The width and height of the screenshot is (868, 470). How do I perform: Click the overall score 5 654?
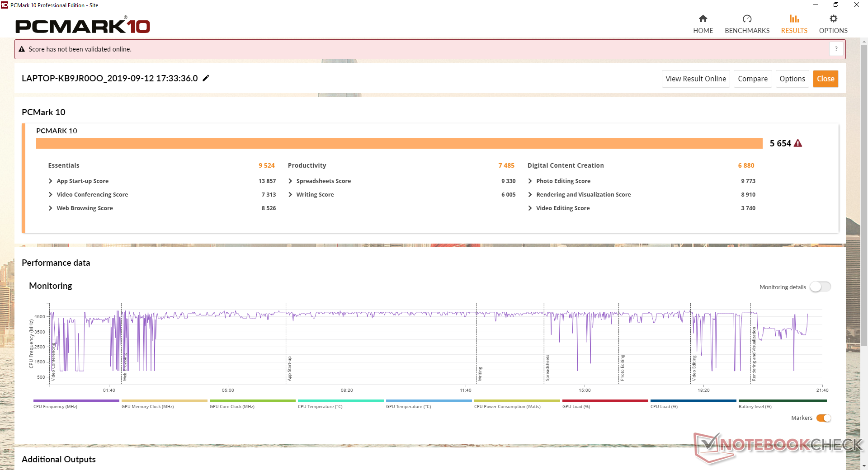(780, 143)
